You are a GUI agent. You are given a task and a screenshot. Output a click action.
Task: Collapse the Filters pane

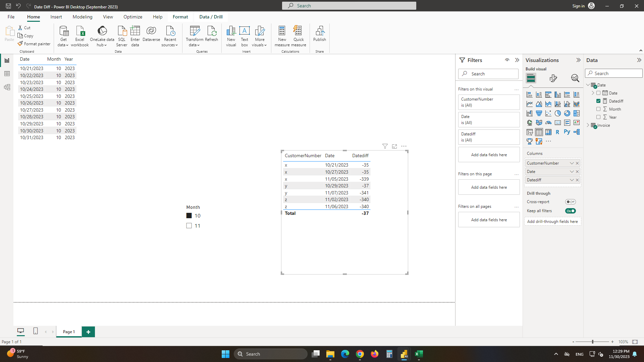(517, 60)
